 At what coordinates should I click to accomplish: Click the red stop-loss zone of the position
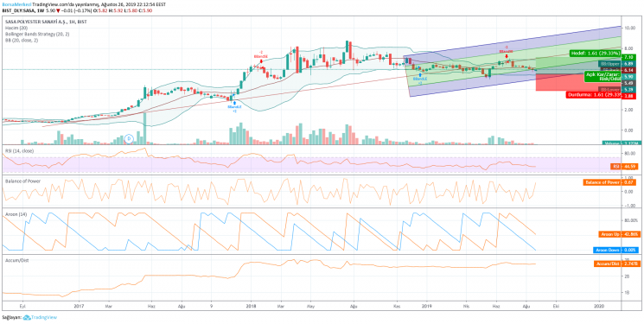click(x=578, y=83)
